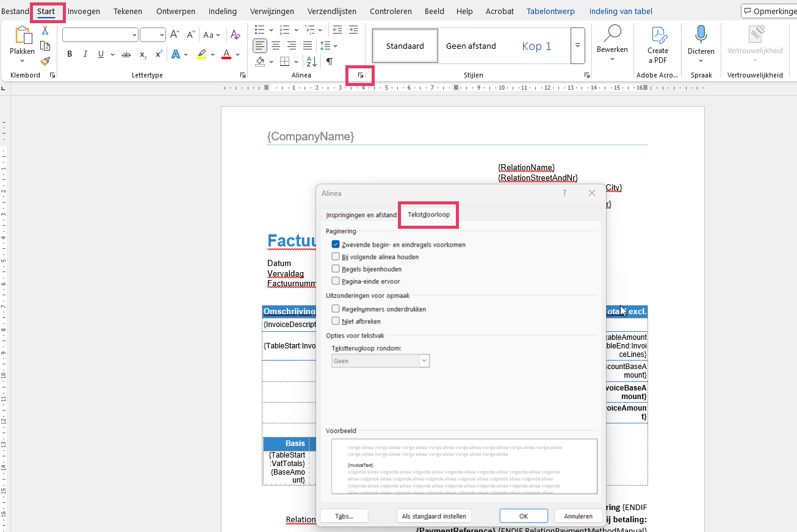Viewport: 797px width, 532px height.
Task: Open the Tekstterugloop rondom dropdown
Action: click(x=381, y=361)
